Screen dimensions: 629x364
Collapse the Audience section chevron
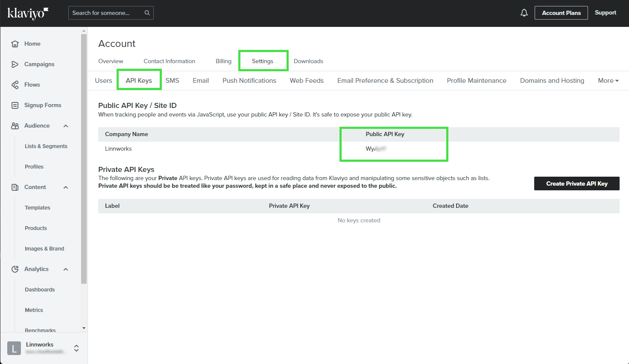tap(66, 126)
